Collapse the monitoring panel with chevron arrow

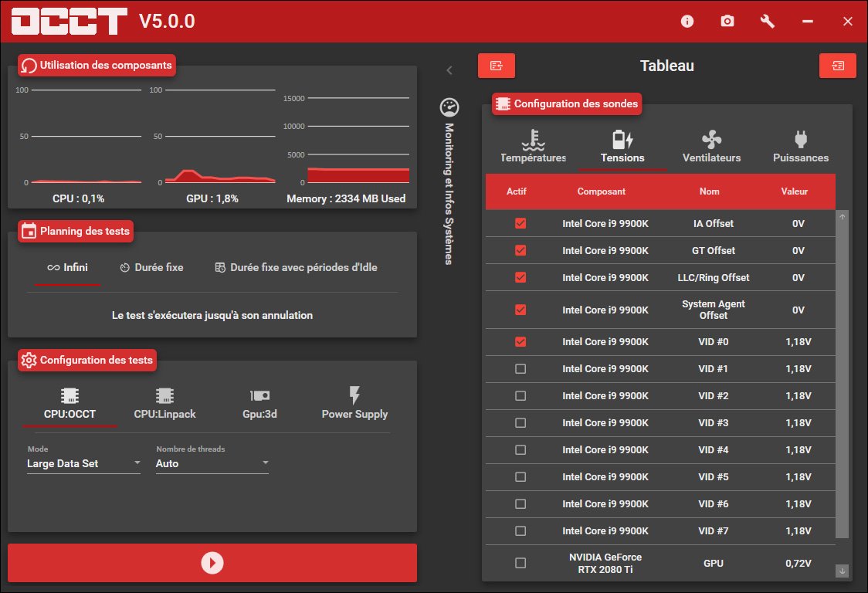click(x=449, y=70)
